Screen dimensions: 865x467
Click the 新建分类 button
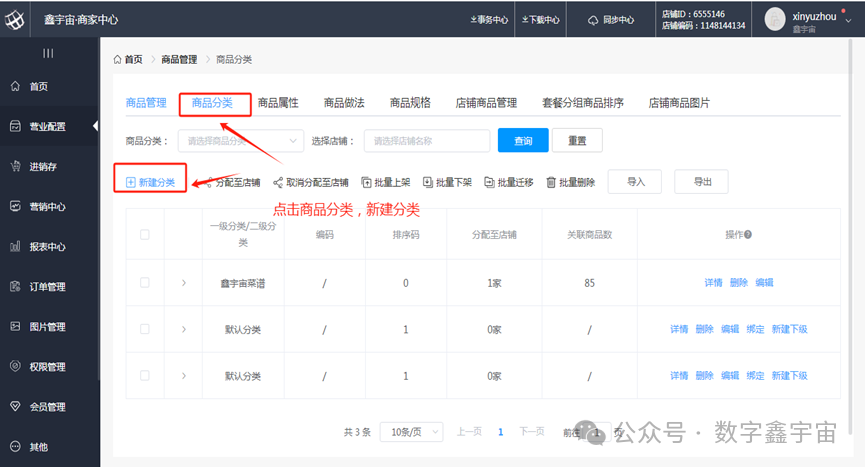tap(151, 182)
